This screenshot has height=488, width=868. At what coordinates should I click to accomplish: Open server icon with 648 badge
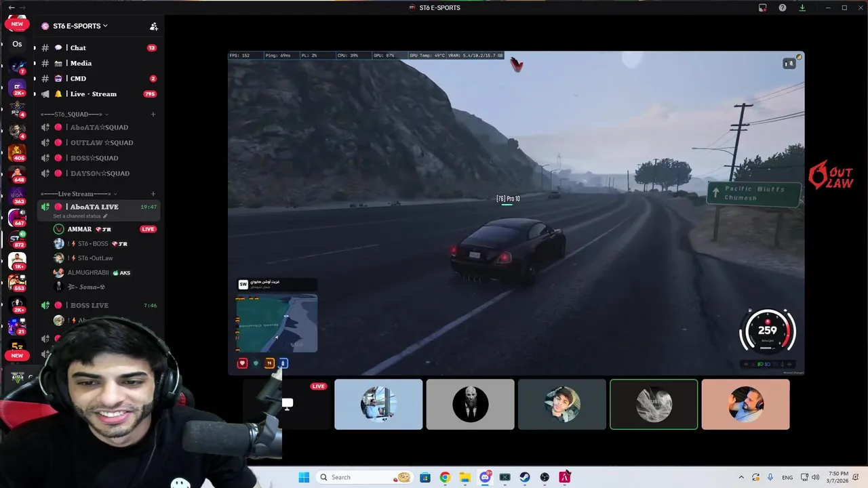click(x=17, y=174)
